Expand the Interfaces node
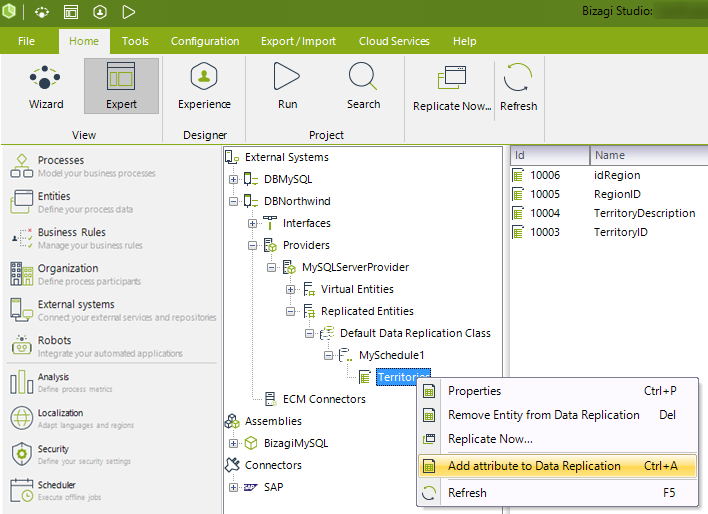 (x=252, y=224)
